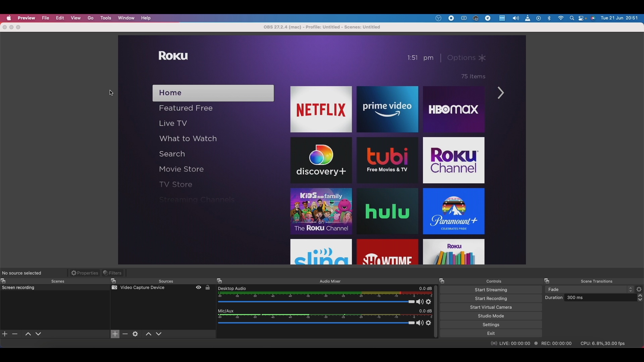
Task: Remove selected source with minus icon
Action: pos(125,334)
